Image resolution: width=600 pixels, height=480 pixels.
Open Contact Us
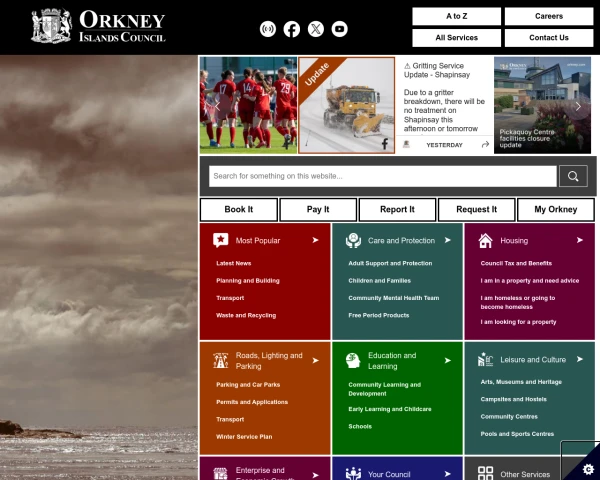(549, 38)
